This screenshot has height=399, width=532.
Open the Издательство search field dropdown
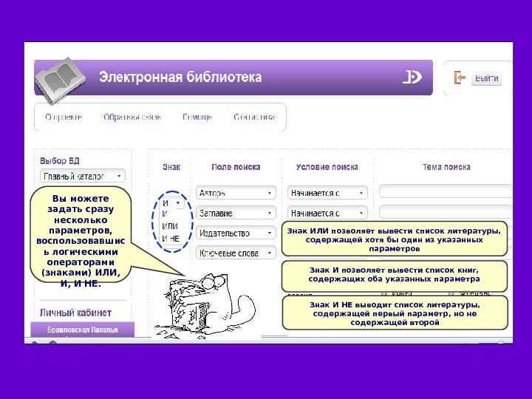236,233
